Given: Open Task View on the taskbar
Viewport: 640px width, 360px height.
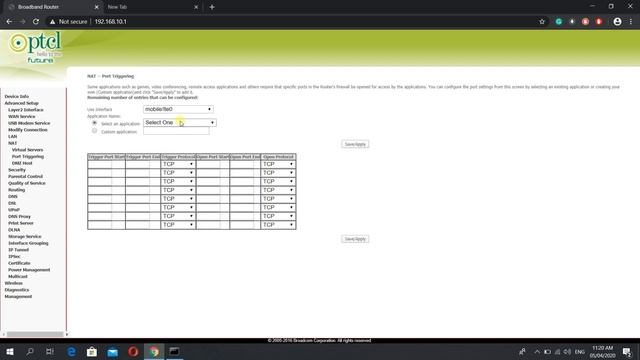Looking at the screenshot, I should tap(50, 351).
